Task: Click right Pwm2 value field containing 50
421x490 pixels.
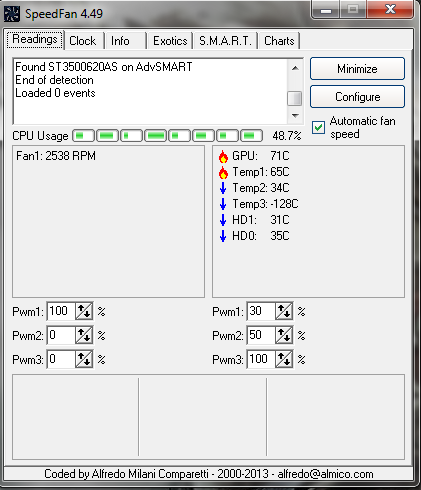Action: [x=261, y=335]
